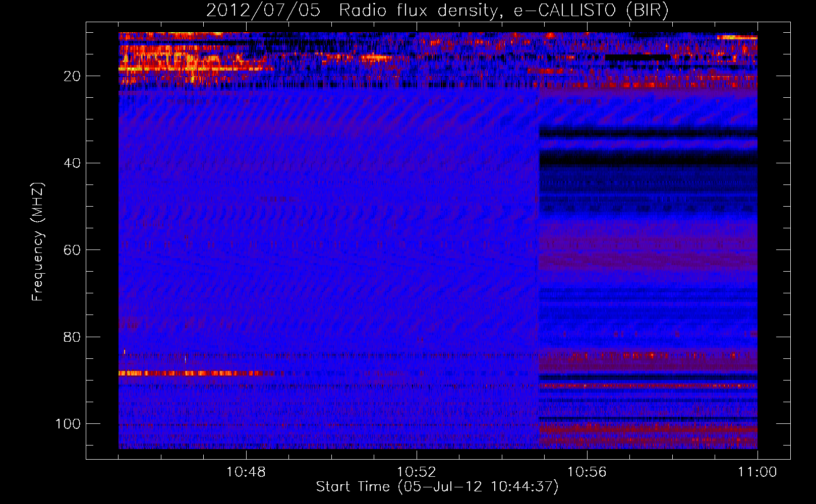The height and width of the screenshot is (504, 816).
Task: Click the bright orange emission band near 88 MHz
Action: [192, 373]
